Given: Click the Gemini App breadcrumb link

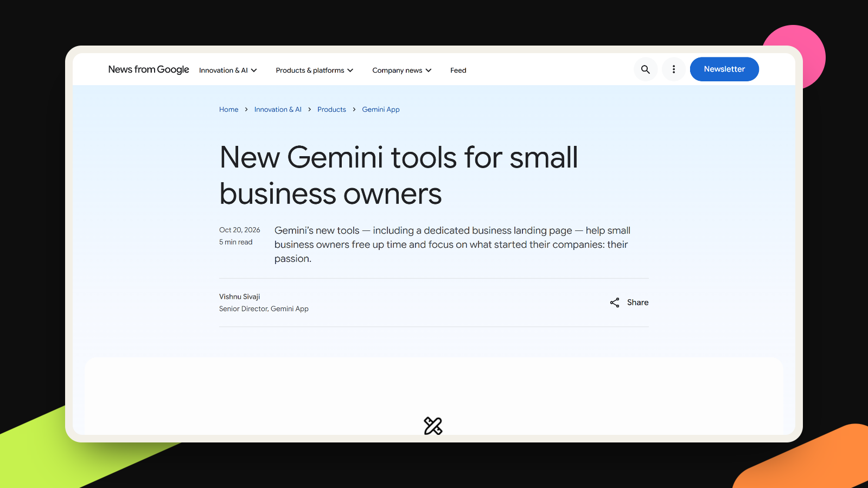Looking at the screenshot, I should click(381, 110).
